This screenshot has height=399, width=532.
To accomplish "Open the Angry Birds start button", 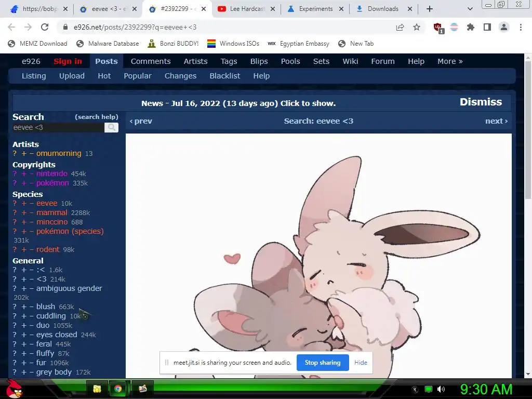I will [15, 389].
